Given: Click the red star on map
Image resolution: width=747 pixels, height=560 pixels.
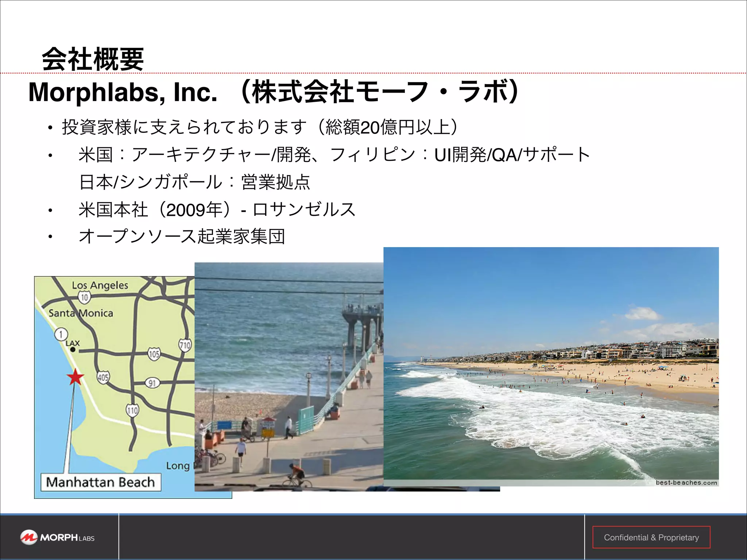Looking at the screenshot, I should [76, 377].
